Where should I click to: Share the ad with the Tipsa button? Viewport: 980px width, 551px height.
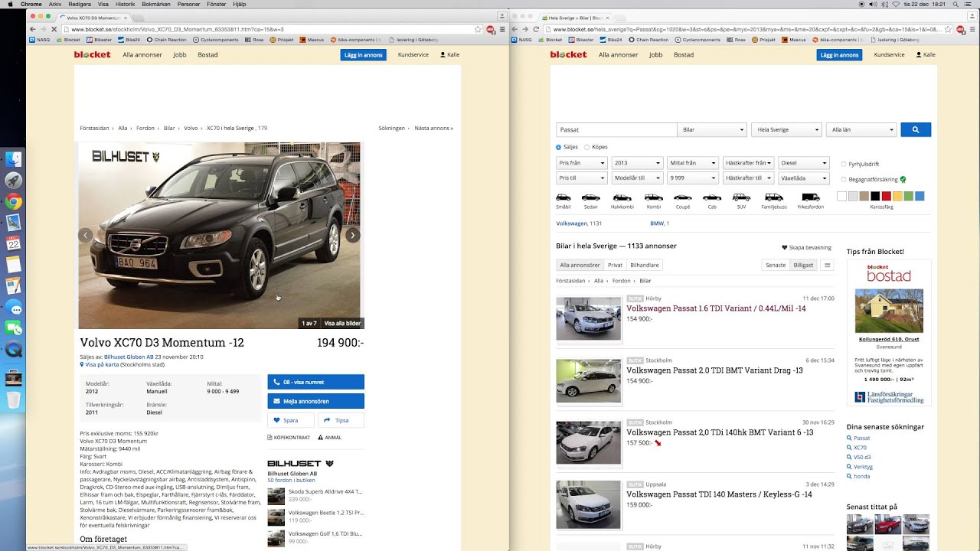341,420
